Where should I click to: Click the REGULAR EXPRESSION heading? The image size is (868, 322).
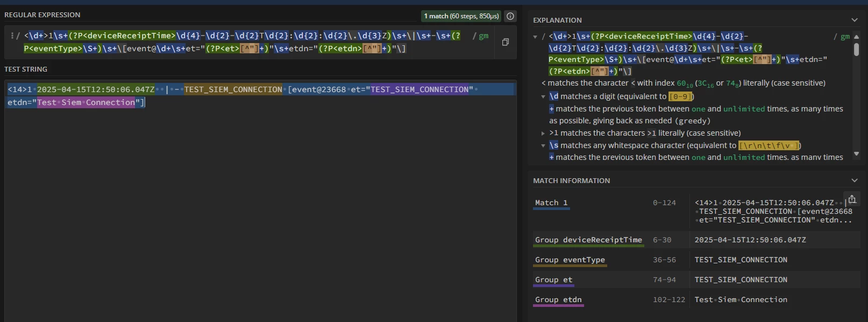pos(42,15)
